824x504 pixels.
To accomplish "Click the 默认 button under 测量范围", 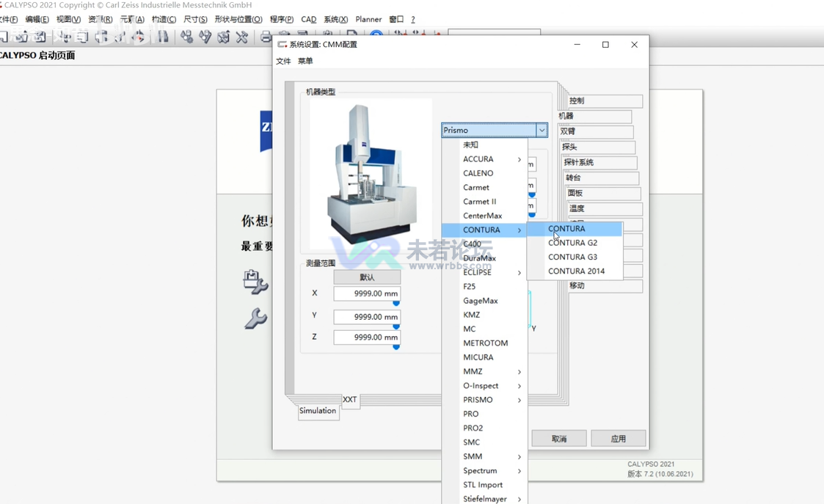I will [x=367, y=277].
